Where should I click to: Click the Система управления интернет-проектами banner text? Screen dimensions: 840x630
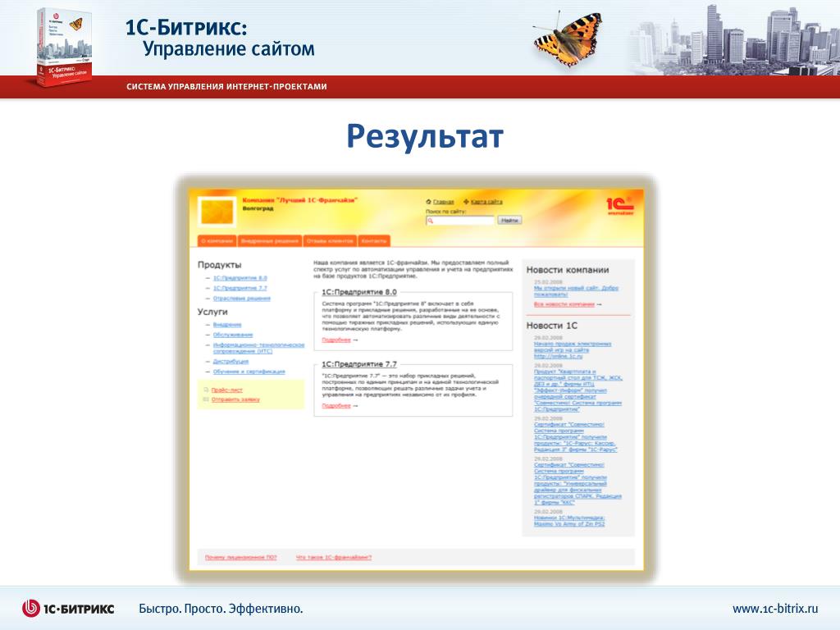(x=226, y=86)
